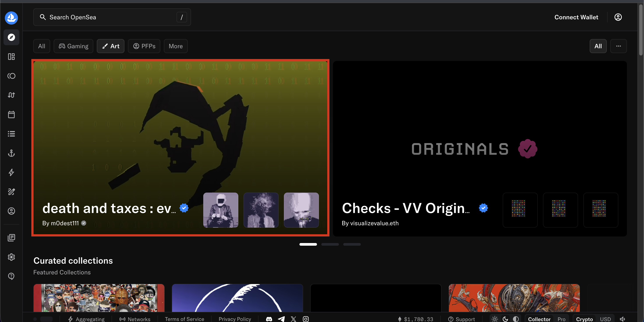The image size is (644, 322).
Task: Expand the More categories dropdown
Action: point(176,46)
